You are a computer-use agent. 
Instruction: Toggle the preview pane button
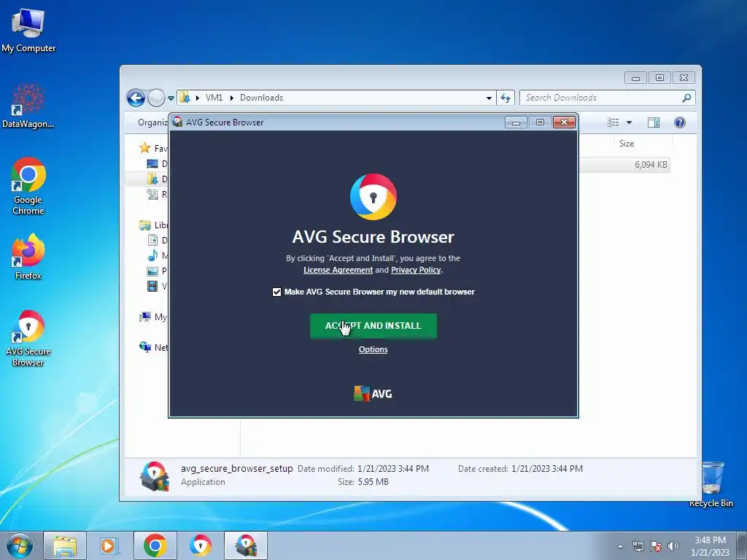point(654,122)
